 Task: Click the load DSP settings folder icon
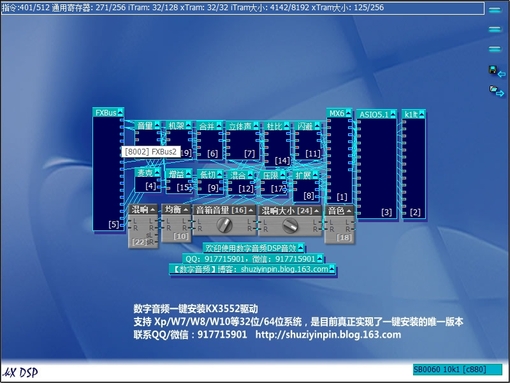pos(496,91)
